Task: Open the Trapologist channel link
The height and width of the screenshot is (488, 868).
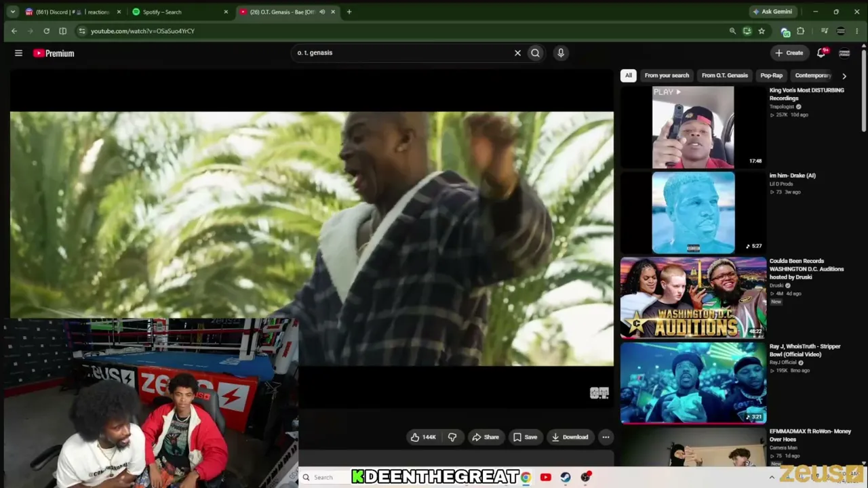Action: [782, 106]
